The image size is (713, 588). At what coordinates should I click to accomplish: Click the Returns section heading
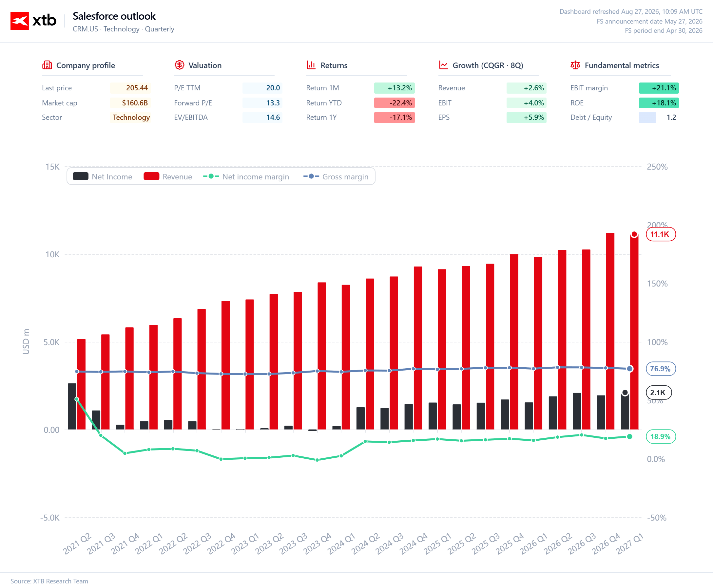[334, 65]
